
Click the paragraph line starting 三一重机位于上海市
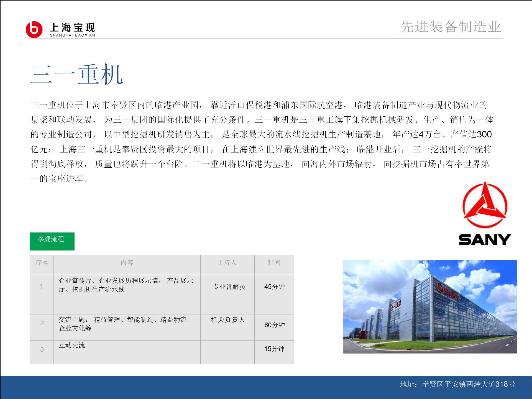coord(259,105)
